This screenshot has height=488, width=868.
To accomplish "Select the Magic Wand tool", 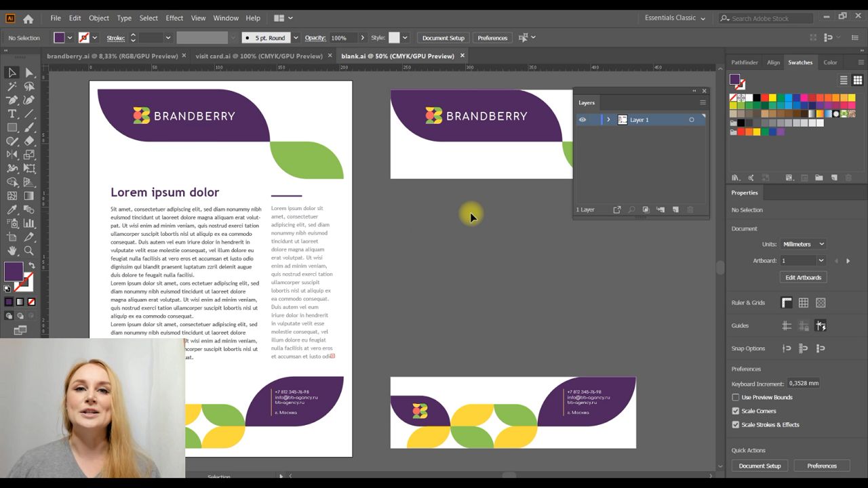I will [x=12, y=86].
